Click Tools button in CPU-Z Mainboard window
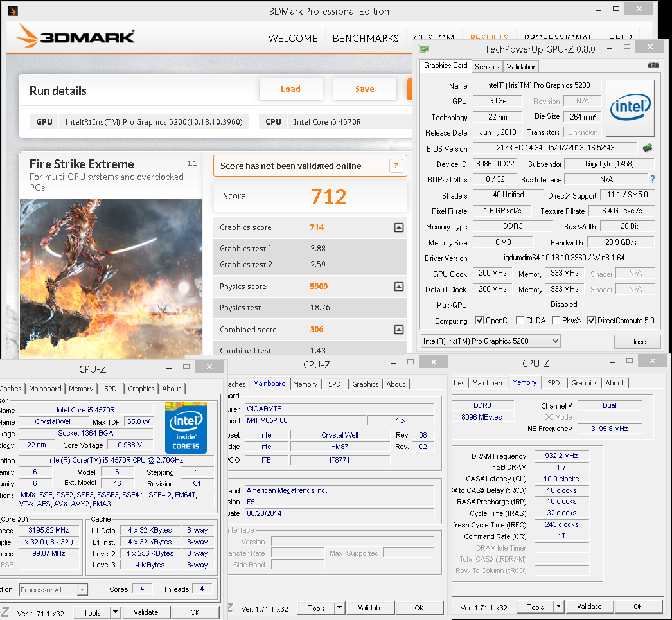Image resolution: width=672 pixels, height=620 pixels. [316, 608]
